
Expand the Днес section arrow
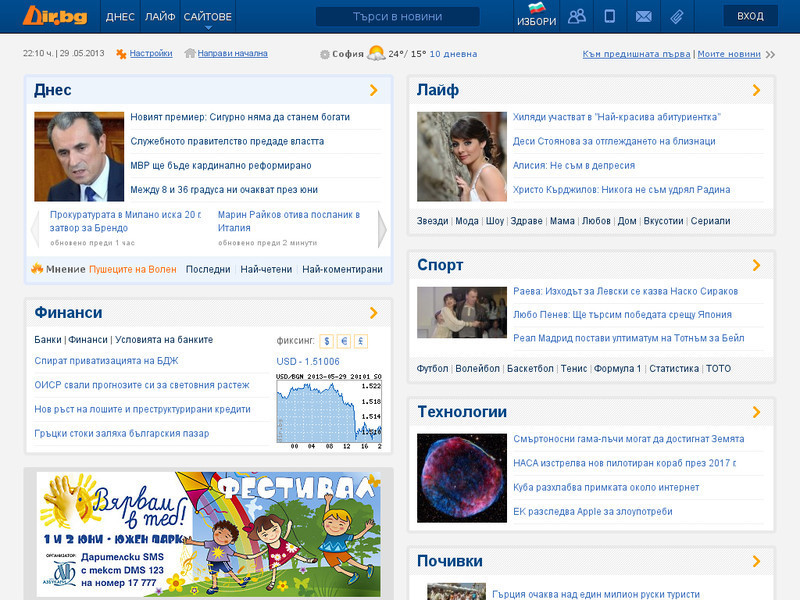click(x=373, y=90)
